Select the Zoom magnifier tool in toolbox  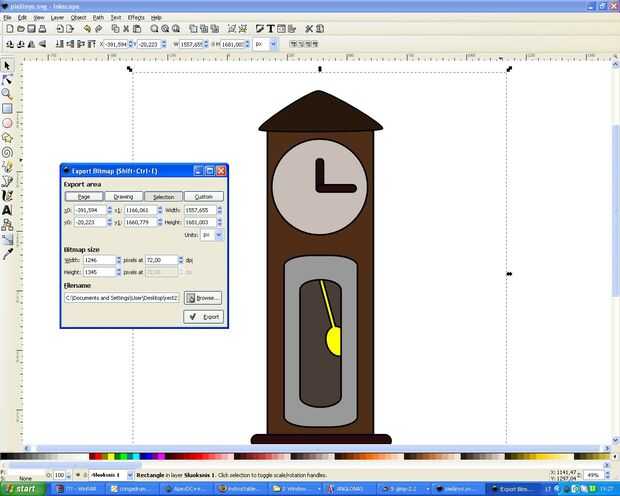click(7, 94)
